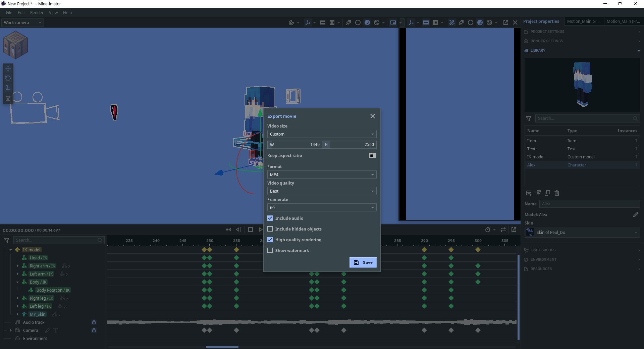Click the library Name input showing Alex
Viewport: 644px width, 349px height.
pyautogui.click(x=589, y=204)
